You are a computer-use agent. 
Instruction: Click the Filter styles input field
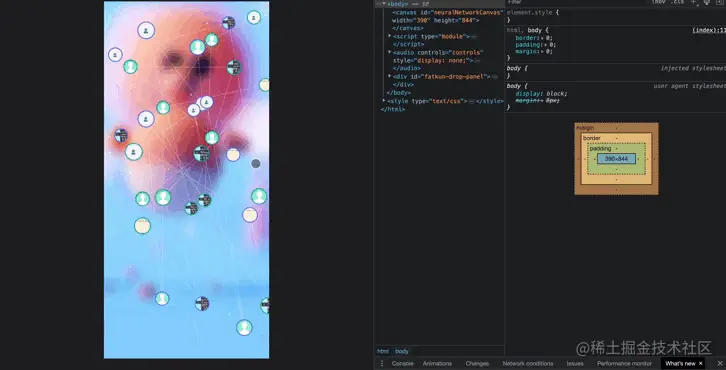click(x=576, y=2)
